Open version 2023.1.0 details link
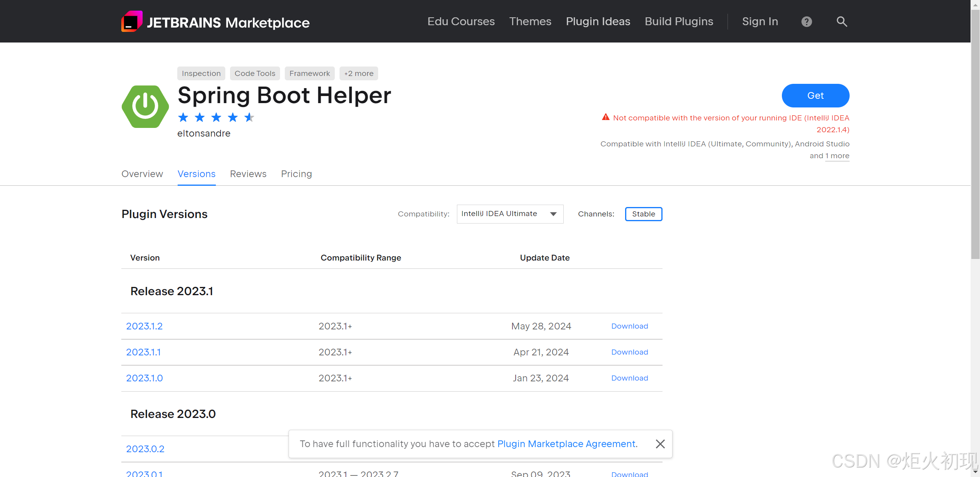Image resolution: width=980 pixels, height=477 pixels. pos(144,378)
